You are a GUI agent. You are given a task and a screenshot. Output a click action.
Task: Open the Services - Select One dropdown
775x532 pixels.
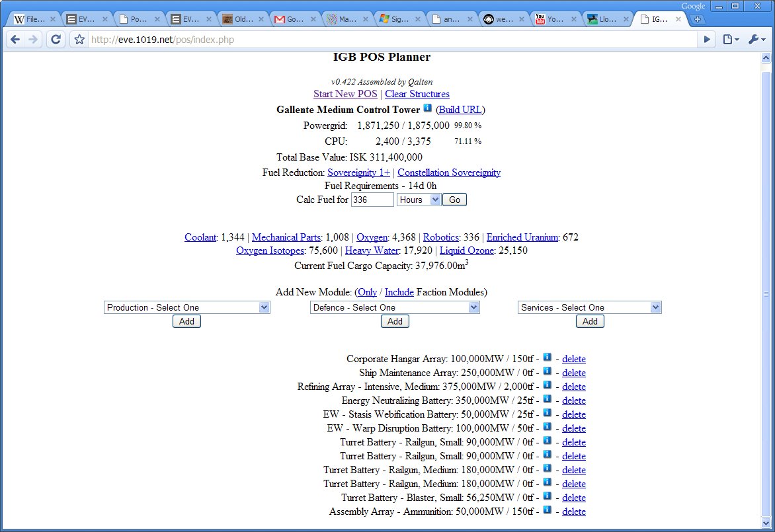click(590, 307)
